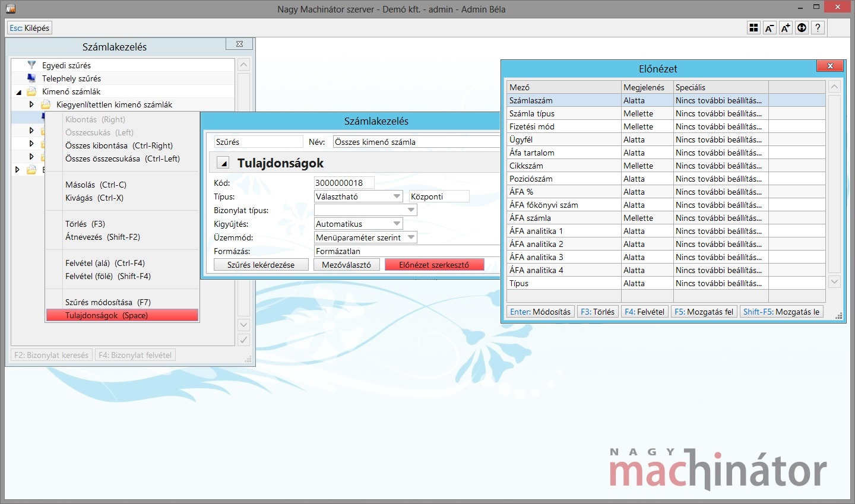Click the application icon in the title bar
Image resolution: width=855 pixels, height=504 pixels.
pyautogui.click(x=10, y=9)
